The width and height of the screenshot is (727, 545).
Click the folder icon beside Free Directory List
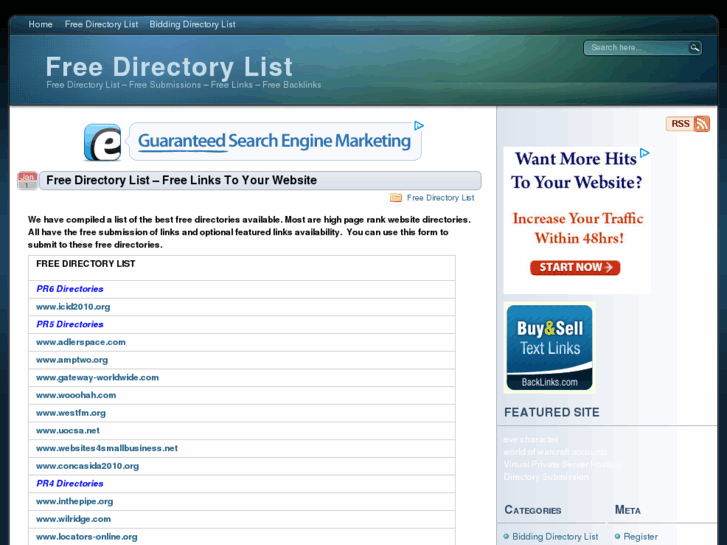[x=395, y=198]
